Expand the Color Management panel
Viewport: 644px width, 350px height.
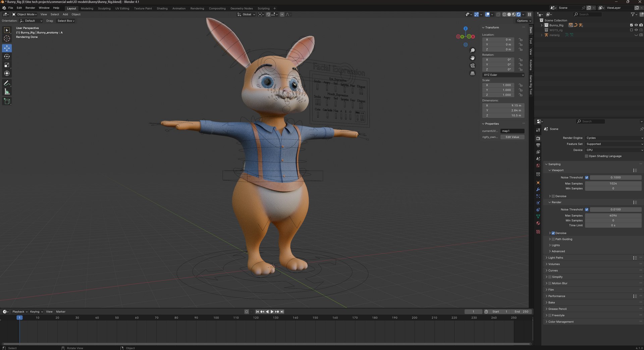(560, 322)
